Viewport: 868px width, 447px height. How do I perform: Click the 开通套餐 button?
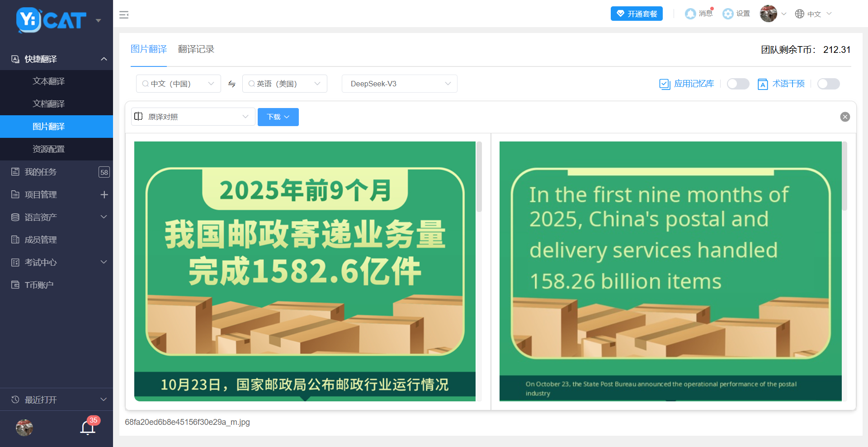pyautogui.click(x=636, y=14)
